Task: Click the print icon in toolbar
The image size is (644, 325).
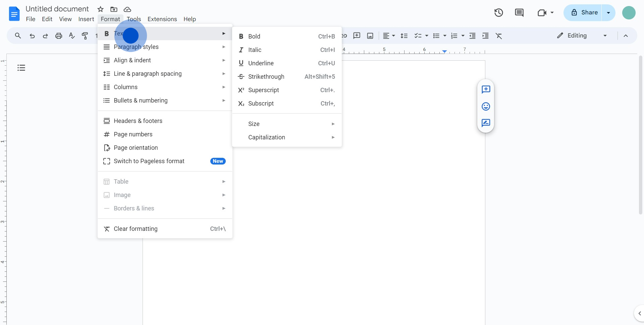Action: (59, 36)
